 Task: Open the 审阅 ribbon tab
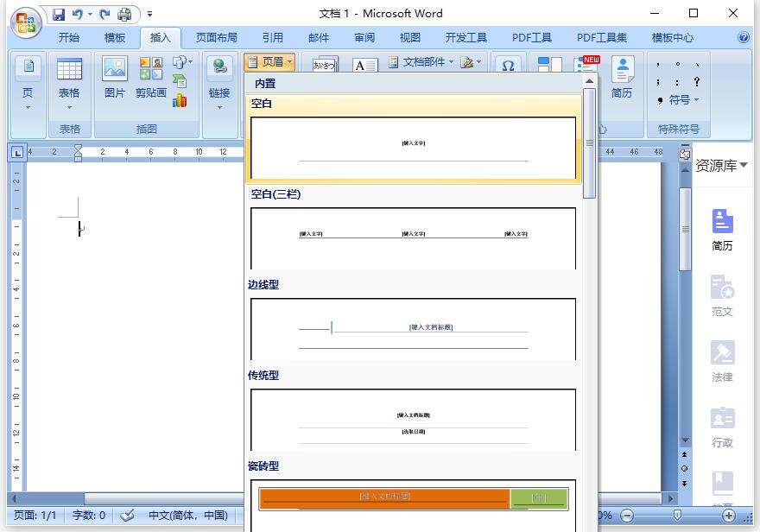pyautogui.click(x=364, y=37)
